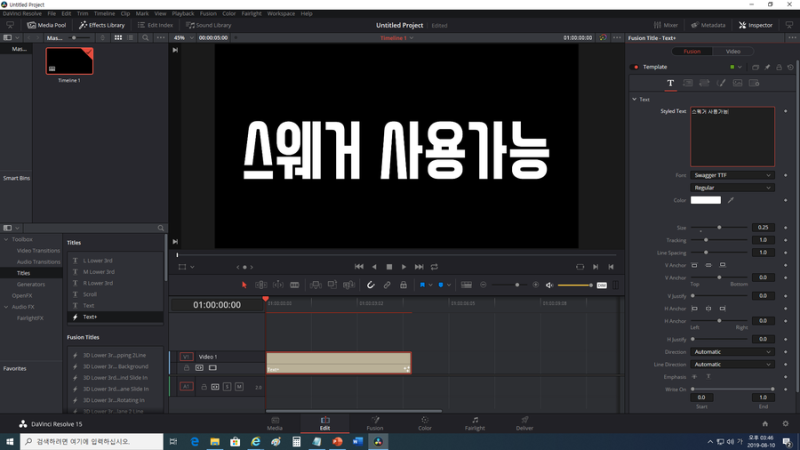Screen dimensions: 800x450
Task: Open the Playback menu
Action: (x=183, y=14)
